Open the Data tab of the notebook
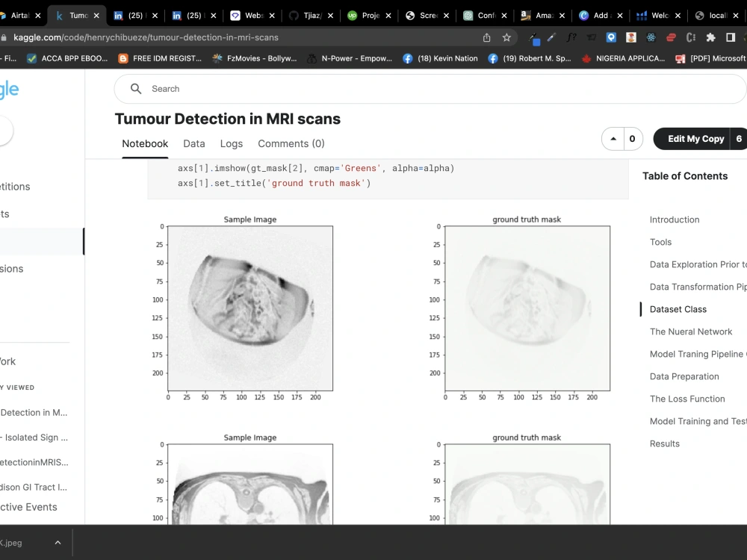 pos(194,144)
